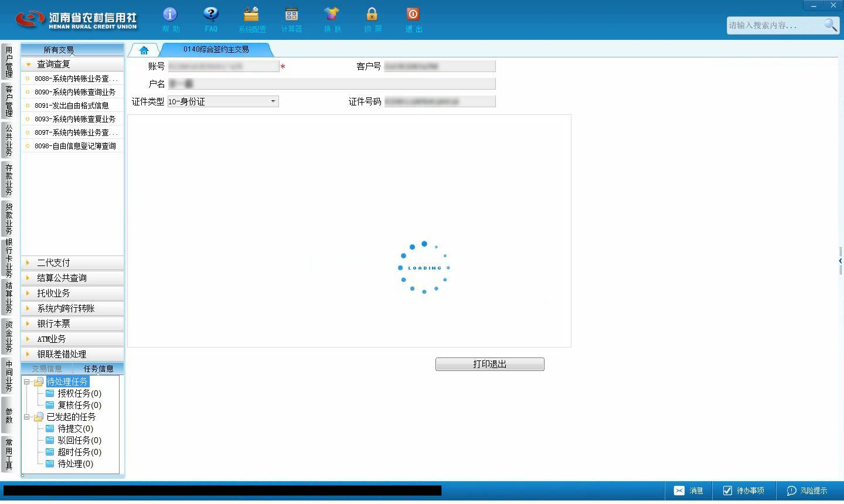Open transaction 8093-系统内转账查复业务
Viewport: 844px width, 504px height.
72,118
